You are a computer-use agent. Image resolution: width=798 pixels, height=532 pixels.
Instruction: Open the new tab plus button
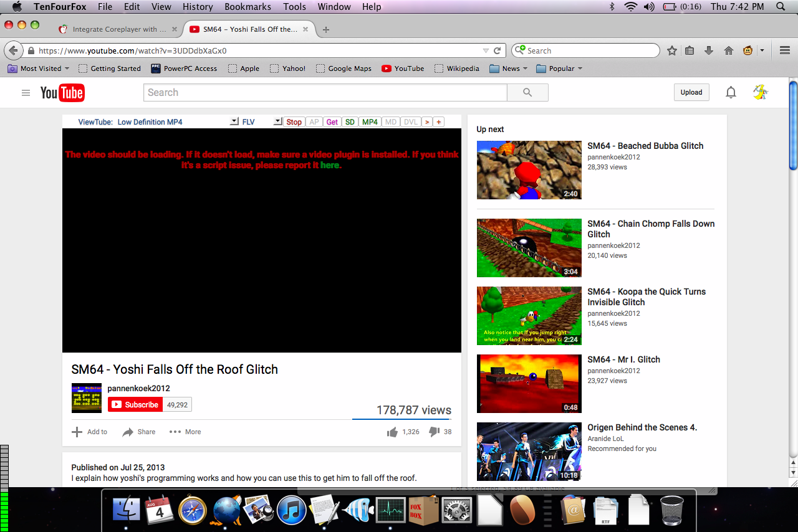coord(325,29)
